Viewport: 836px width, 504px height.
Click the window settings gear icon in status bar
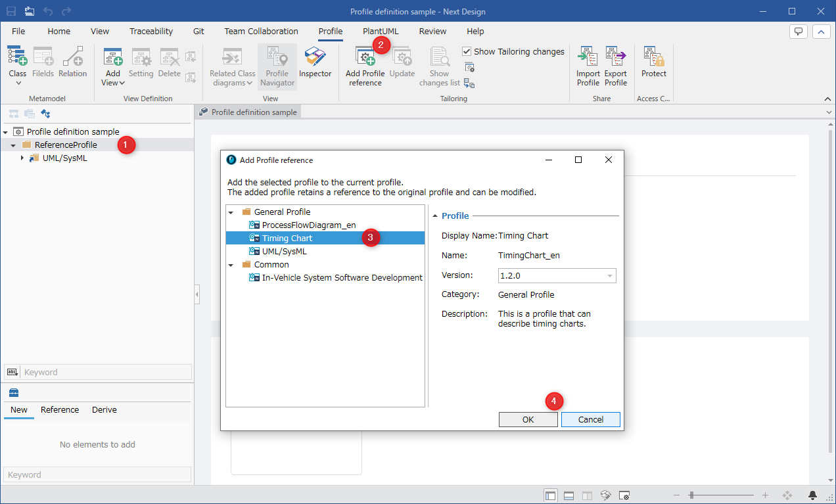click(624, 495)
